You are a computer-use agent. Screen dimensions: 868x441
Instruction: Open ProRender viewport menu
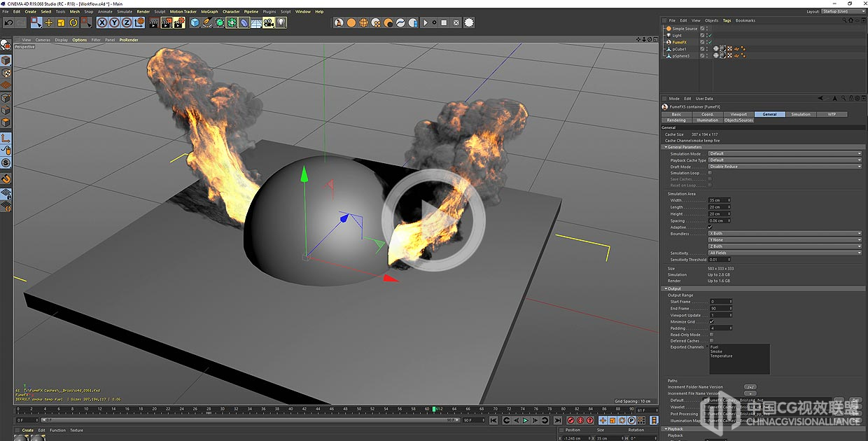pos(129,40)
